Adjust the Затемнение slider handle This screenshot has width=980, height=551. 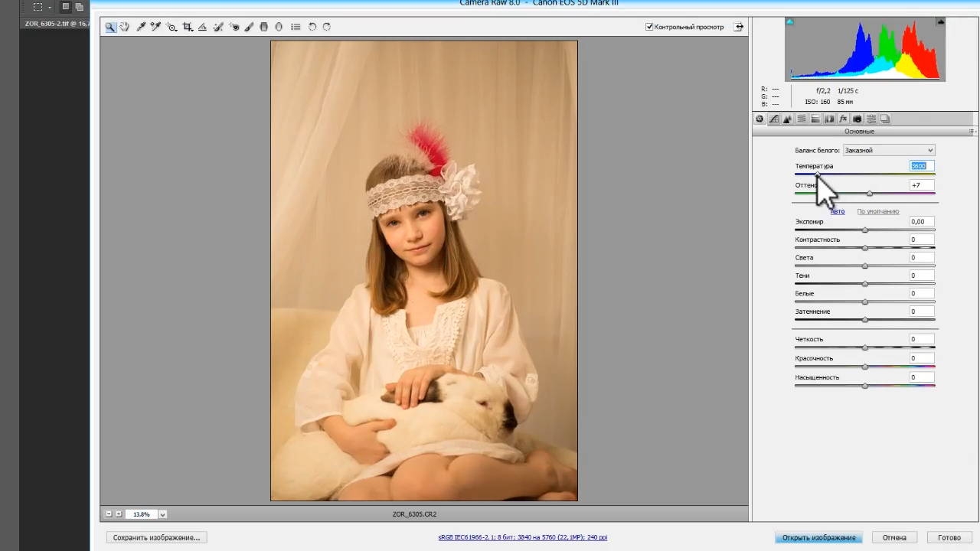tap(865, 320)
